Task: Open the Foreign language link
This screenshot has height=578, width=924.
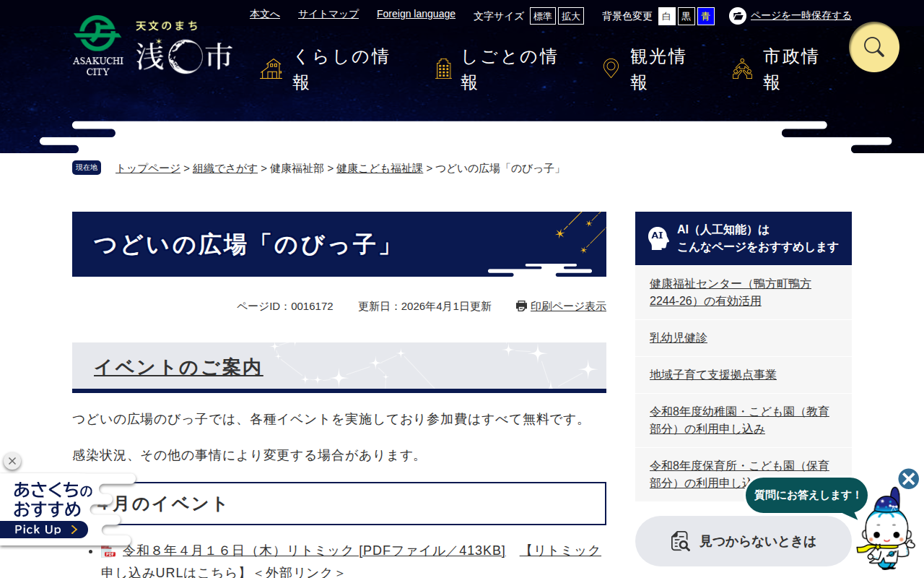Action: pos(416,14)
